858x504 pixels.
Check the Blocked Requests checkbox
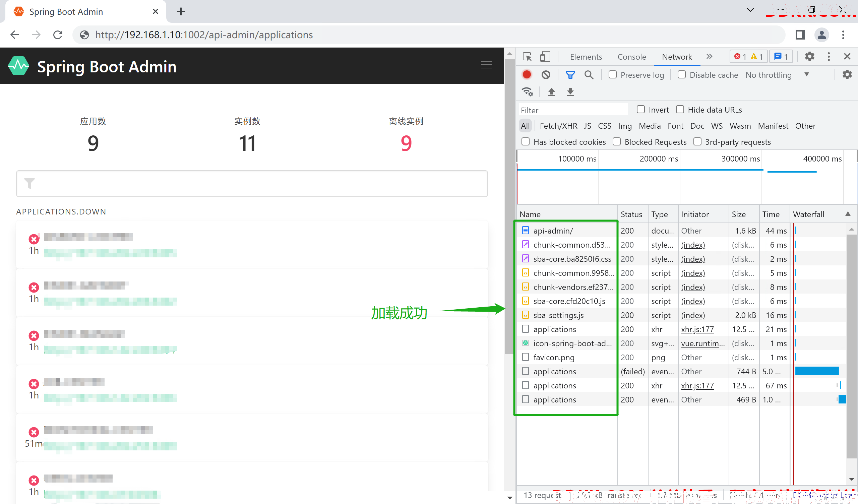616,141
